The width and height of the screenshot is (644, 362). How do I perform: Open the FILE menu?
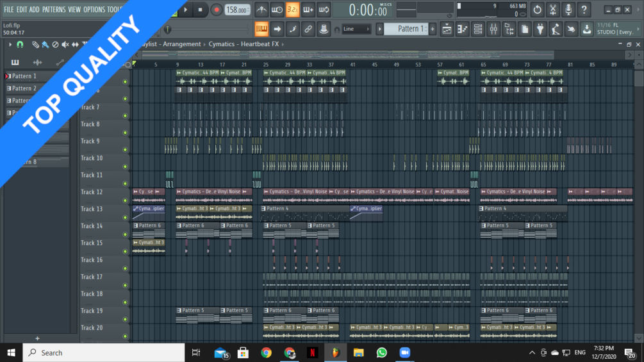click(x=8, y=10)
